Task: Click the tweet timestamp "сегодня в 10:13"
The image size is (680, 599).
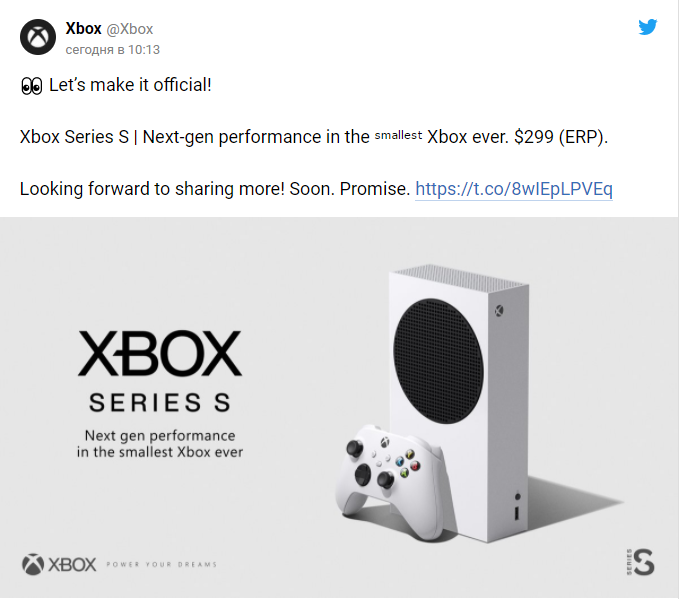Action: pyautogui.click(x=113, y=49)
